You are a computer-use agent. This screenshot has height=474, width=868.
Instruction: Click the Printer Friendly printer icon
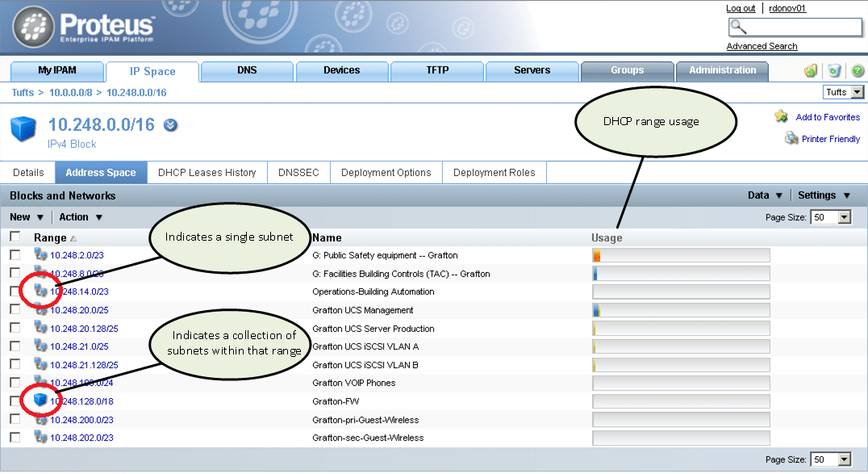(x=791, y=138)
